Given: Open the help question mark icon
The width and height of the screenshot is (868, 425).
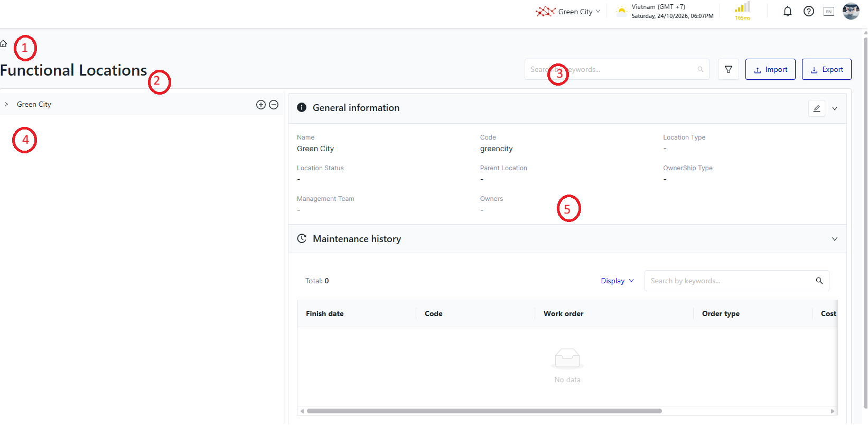Looking at the screenshot, I should [x=808, y=11].
